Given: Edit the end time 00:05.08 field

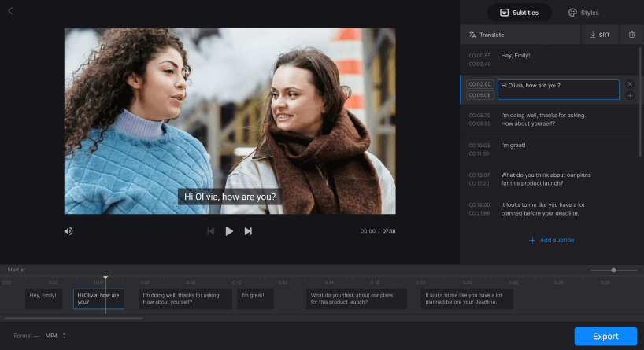Looking at the screenshot, I should pos(479,95).
